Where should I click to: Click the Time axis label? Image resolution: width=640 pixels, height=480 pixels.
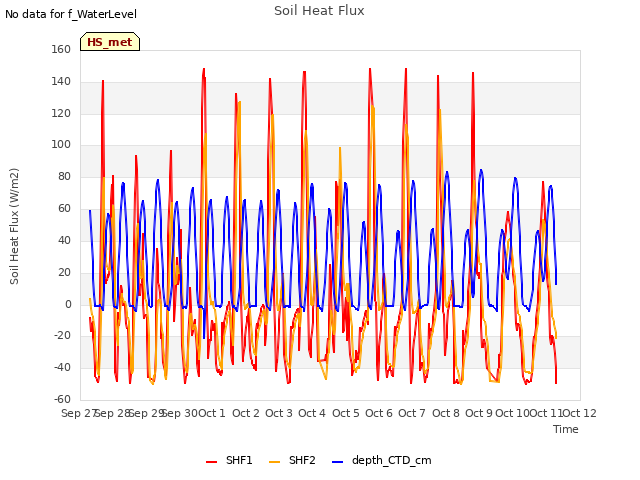point(566,429)
